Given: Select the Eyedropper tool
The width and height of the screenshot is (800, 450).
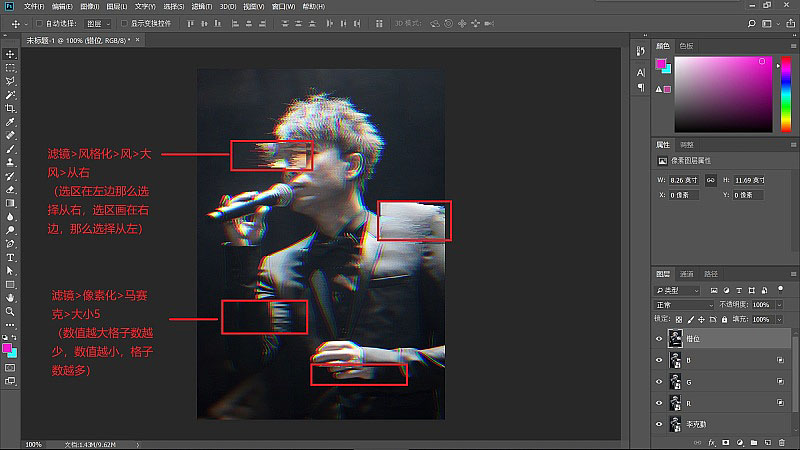Looking at the screenshot, I should coord(10,122).
